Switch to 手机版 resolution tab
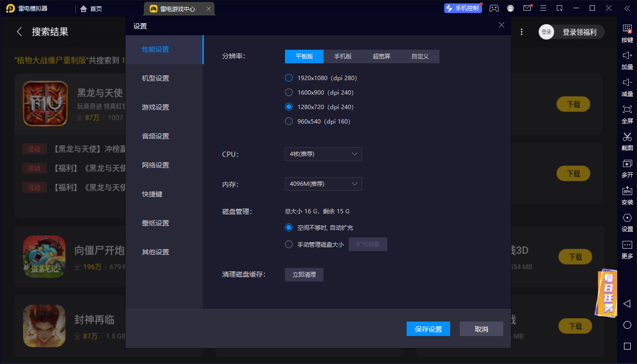 pyautogui.click(x=343, y=56)
